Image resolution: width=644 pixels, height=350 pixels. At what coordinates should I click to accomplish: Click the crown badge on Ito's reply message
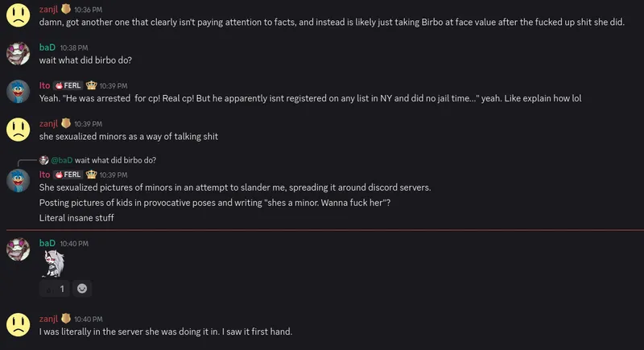pos(91,174)
